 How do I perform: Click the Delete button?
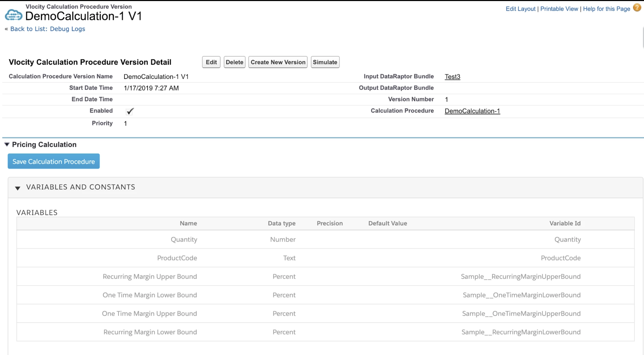pos(234,62)
